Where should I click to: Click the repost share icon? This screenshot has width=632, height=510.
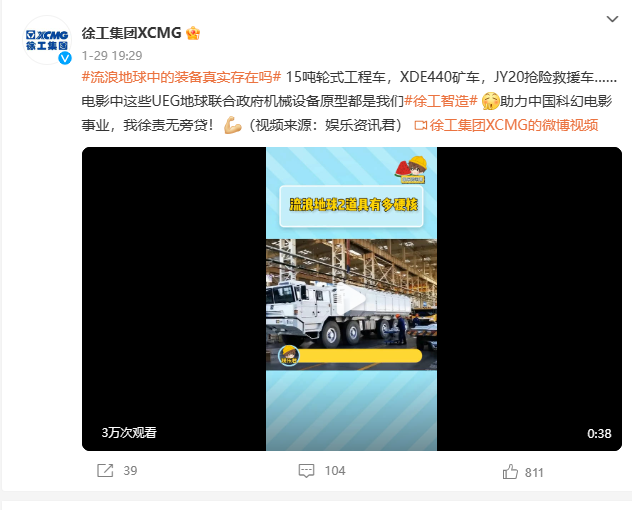pyautogui.click(x=105, y=470)
